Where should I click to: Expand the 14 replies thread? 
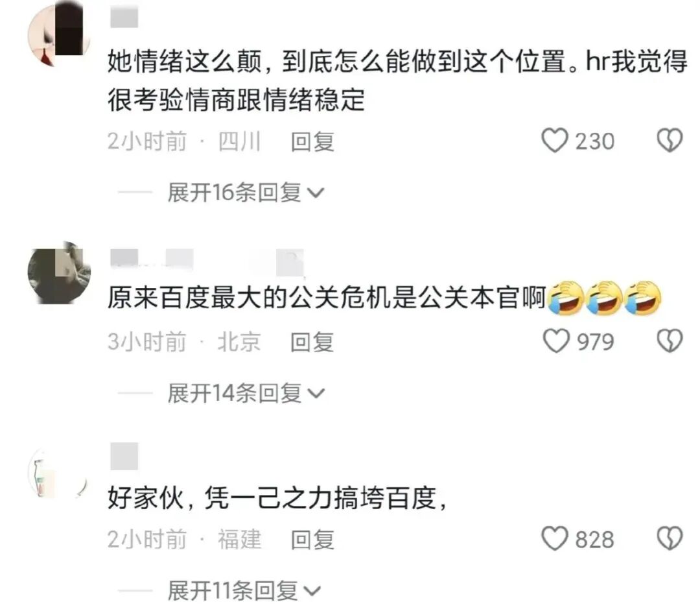coord(246,394)
